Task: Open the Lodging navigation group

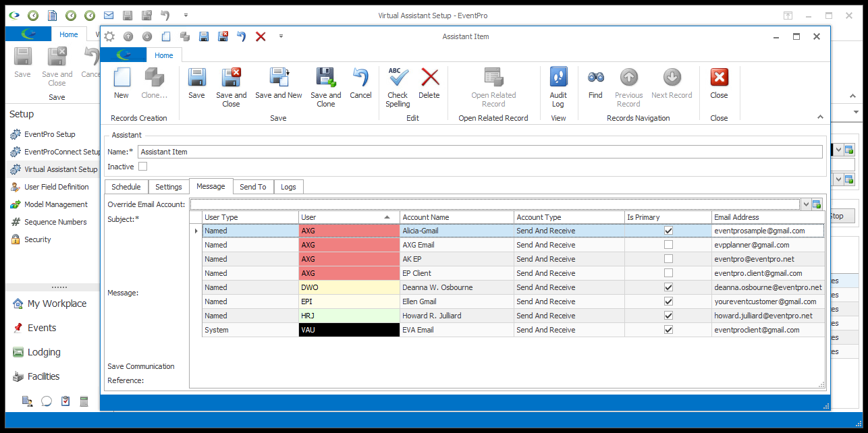Action: coord(37,352)
